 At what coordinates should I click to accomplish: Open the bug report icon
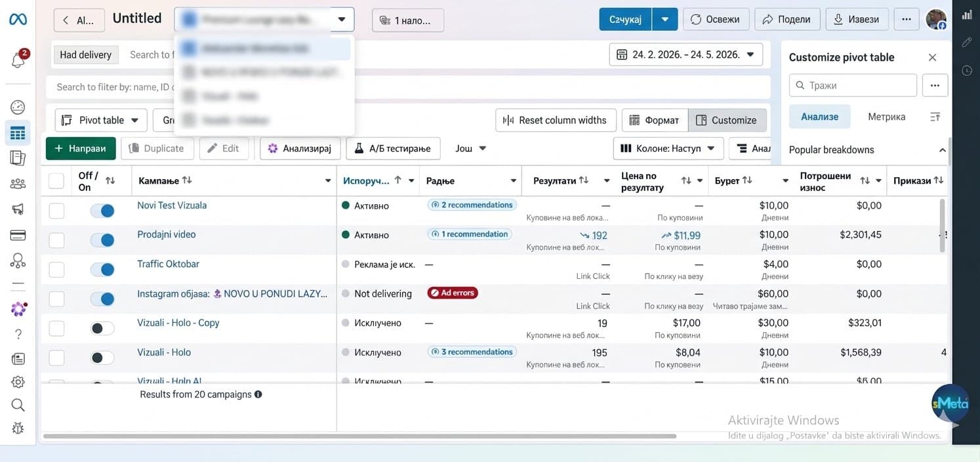(18, 428)
